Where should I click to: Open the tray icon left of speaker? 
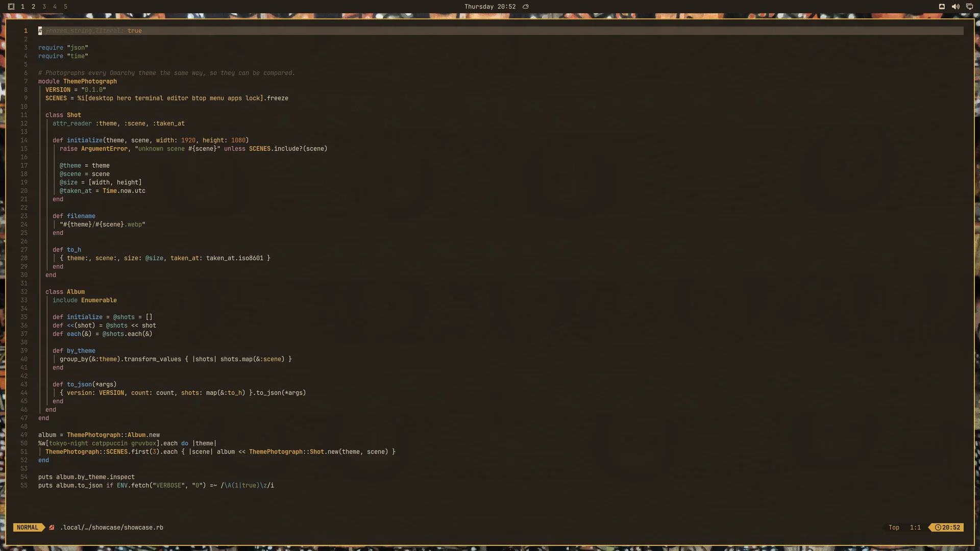[x=942, y=7]
